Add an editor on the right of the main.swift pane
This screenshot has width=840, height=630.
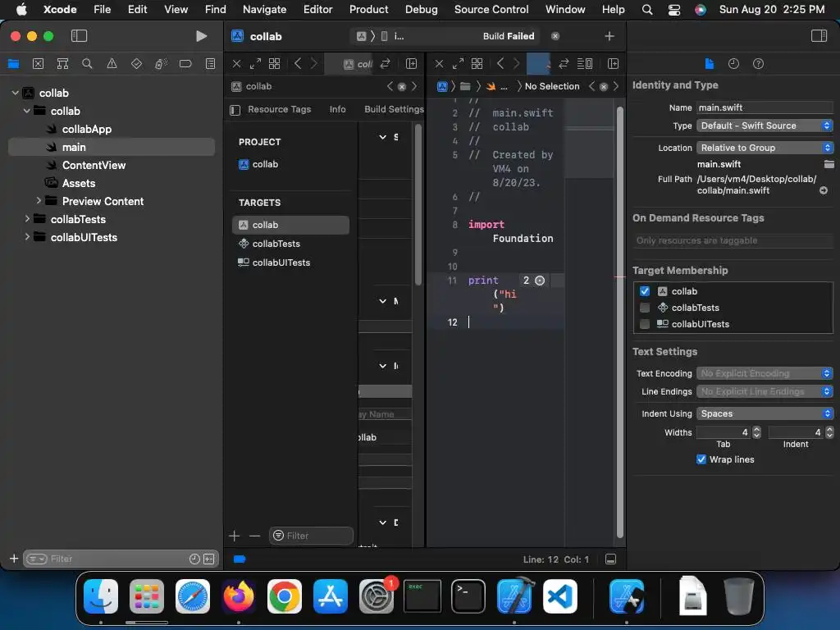pyautogui.click(x=613, y=64)
